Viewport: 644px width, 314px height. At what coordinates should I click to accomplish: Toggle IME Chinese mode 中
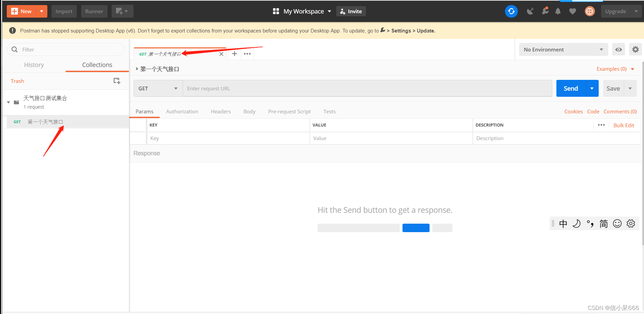click(563, 223)
